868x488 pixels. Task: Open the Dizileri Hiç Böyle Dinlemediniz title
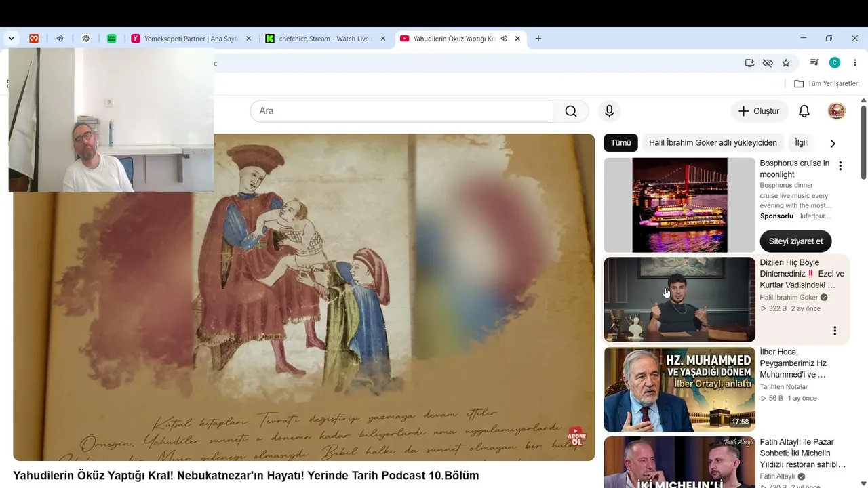click(x=802, y=274)
